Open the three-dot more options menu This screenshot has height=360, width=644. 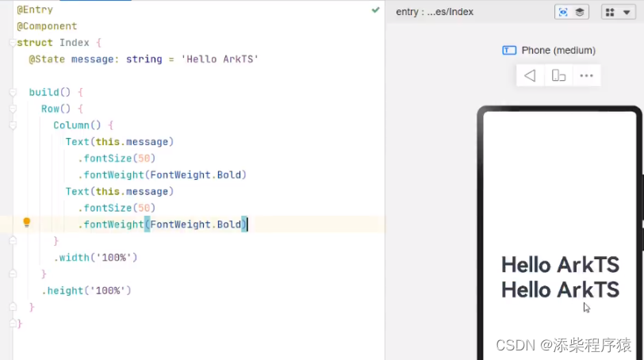[586, 75]
